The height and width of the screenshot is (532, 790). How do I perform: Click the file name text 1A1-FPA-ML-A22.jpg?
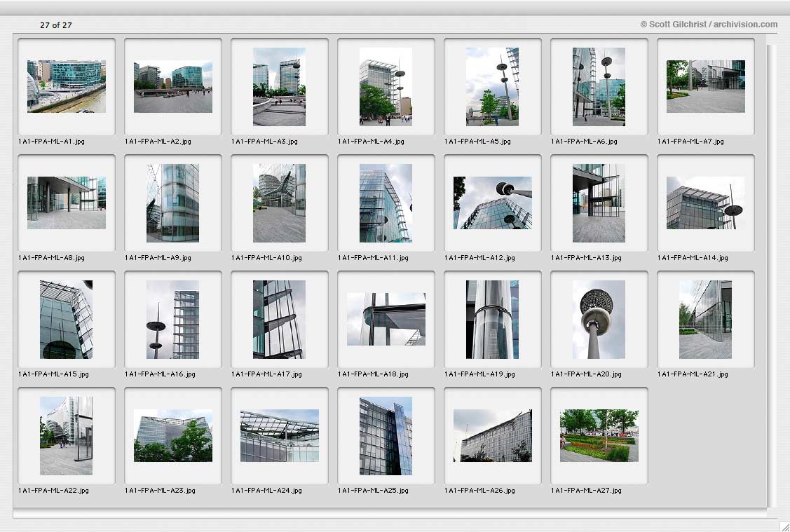click(x=53, y=491)
